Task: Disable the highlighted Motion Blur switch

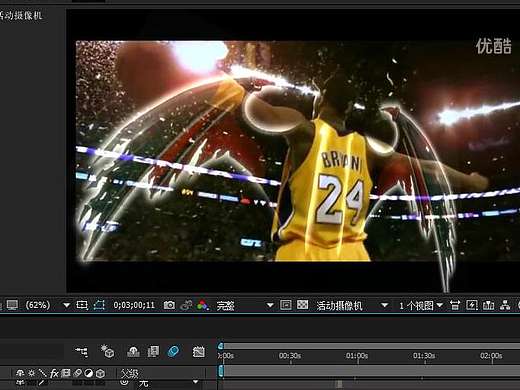Action: pos(173,351)
